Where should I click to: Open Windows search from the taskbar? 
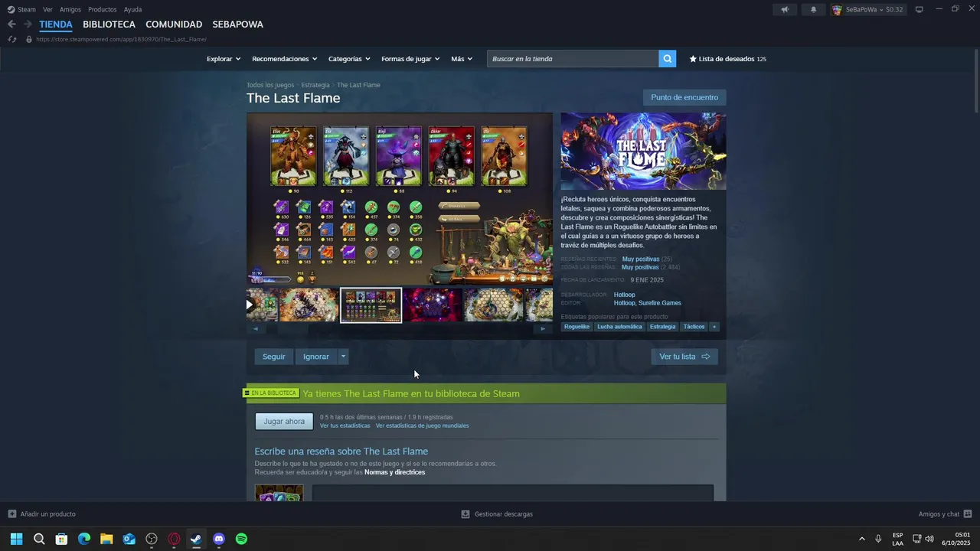pos(39,539)
